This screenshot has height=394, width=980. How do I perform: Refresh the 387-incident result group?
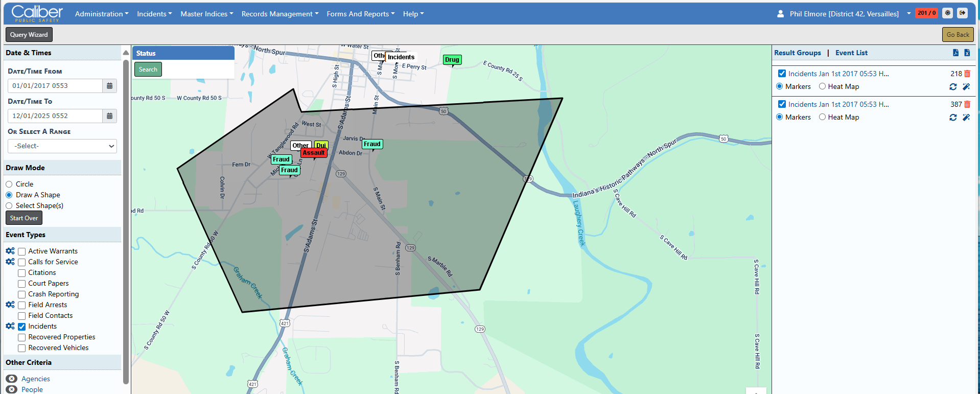click(x=953, y=118)
